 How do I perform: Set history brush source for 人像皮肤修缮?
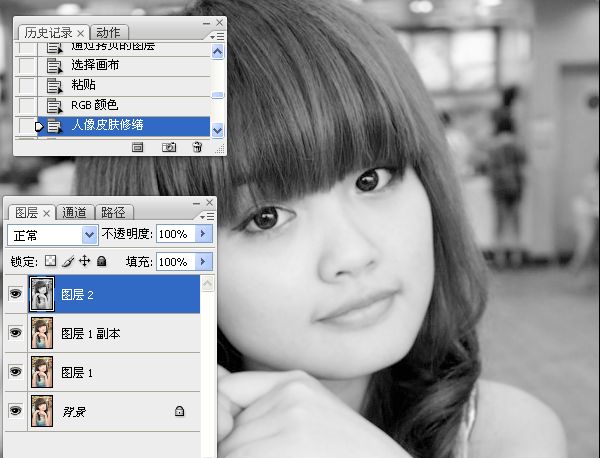[x=26, y=126]
